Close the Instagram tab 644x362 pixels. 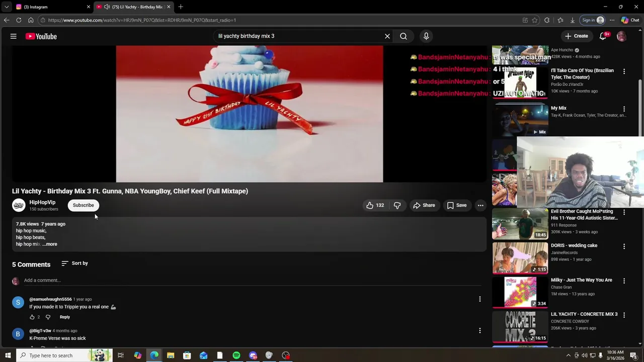coord(89,7)
